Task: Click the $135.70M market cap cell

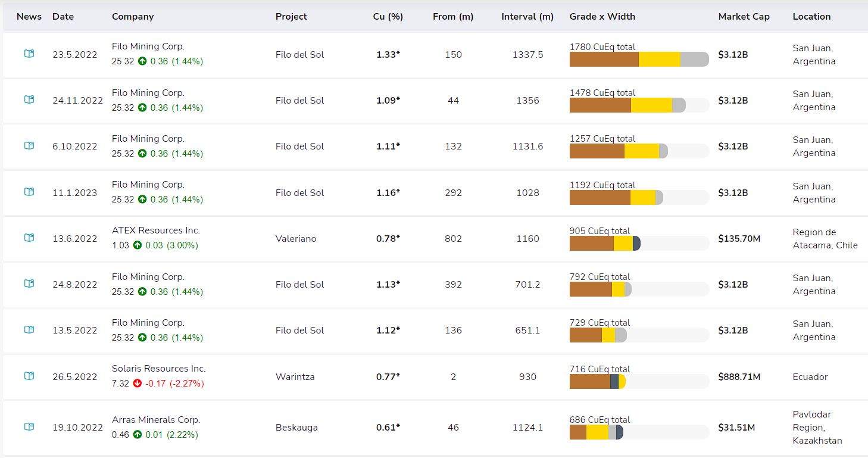Action: click(739, 239)
